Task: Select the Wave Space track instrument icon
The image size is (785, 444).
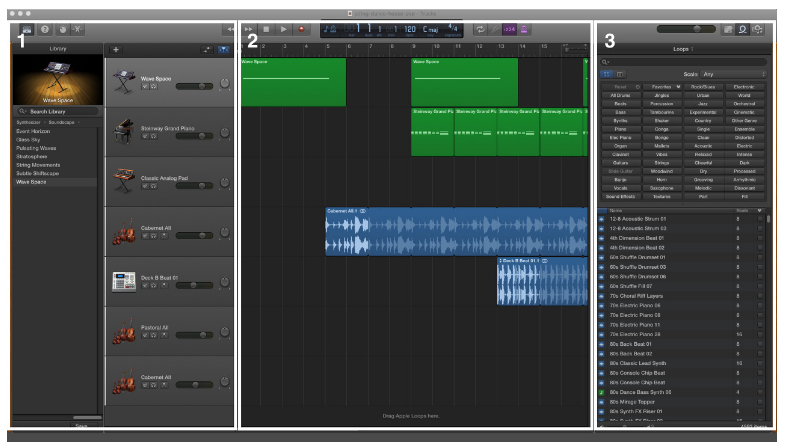Action: click(123, 82)
